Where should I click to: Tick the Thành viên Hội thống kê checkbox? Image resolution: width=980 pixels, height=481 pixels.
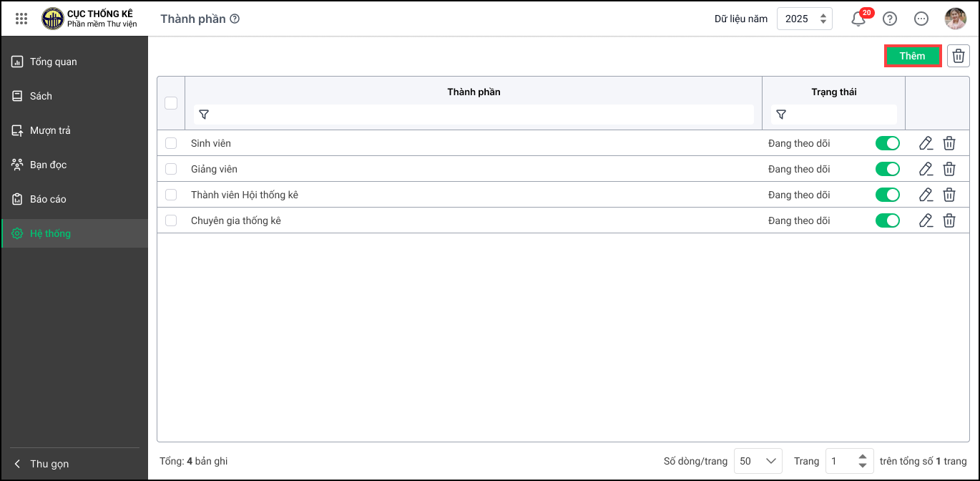point(171,195)
